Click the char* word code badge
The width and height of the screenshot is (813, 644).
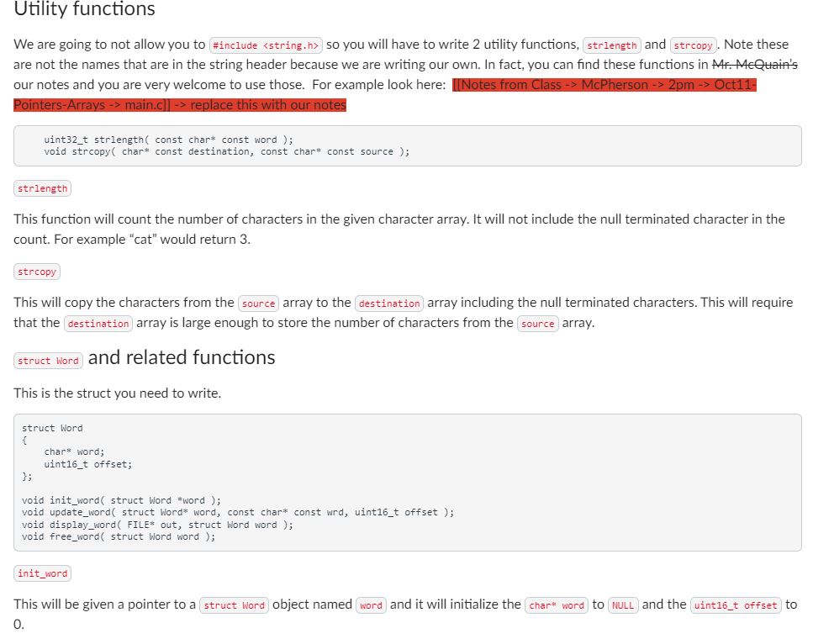coord(557,604)
